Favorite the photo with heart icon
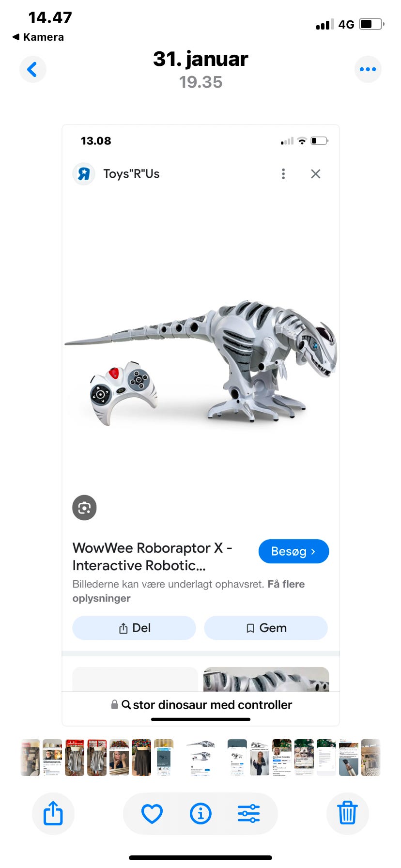 click(152, 813)
